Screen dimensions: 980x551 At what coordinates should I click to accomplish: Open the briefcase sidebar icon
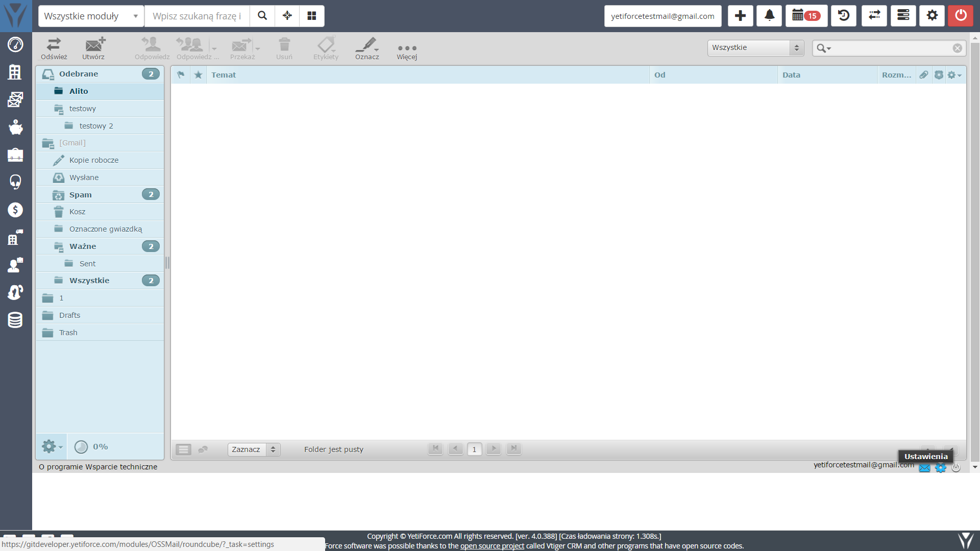coord(15,155)
